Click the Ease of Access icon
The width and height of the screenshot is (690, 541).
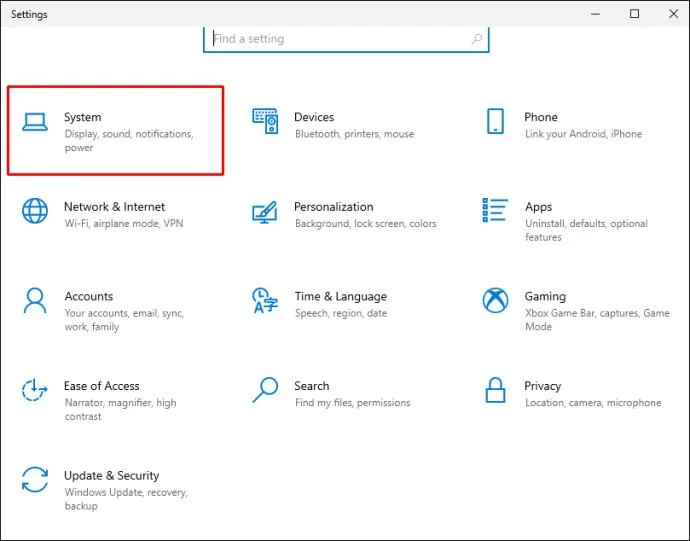(x=35, y=390)
